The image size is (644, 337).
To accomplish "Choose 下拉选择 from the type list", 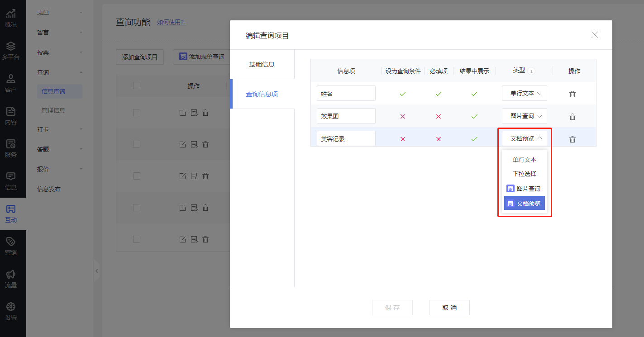I will (525, 174).
